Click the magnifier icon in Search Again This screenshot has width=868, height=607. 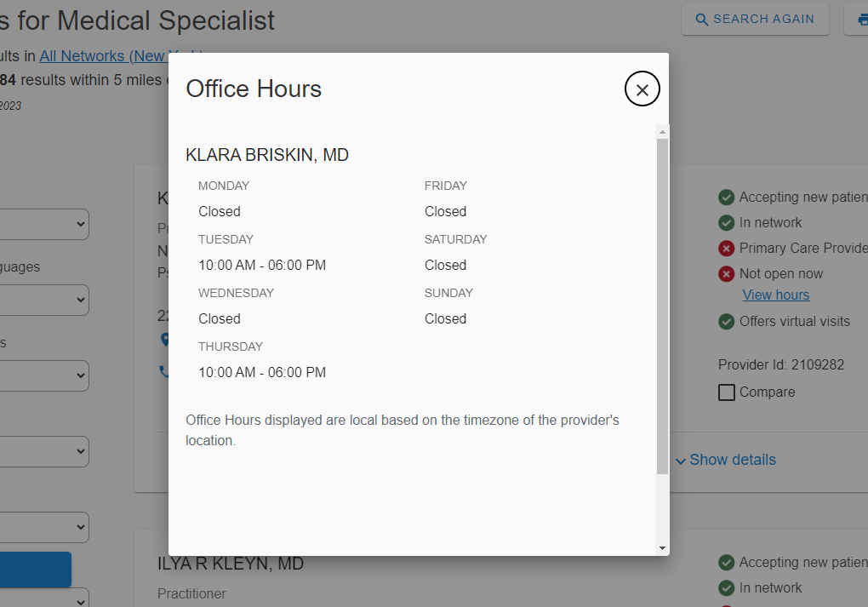702,20
